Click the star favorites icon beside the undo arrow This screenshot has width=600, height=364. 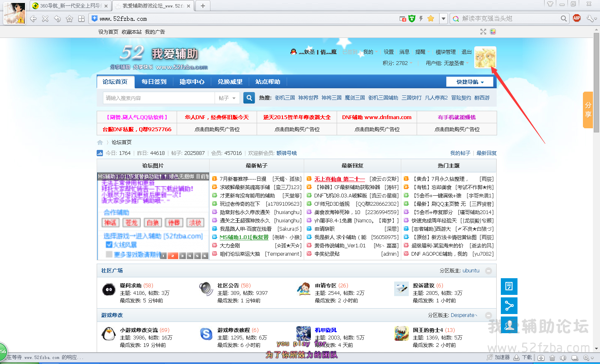coord(70,19)
